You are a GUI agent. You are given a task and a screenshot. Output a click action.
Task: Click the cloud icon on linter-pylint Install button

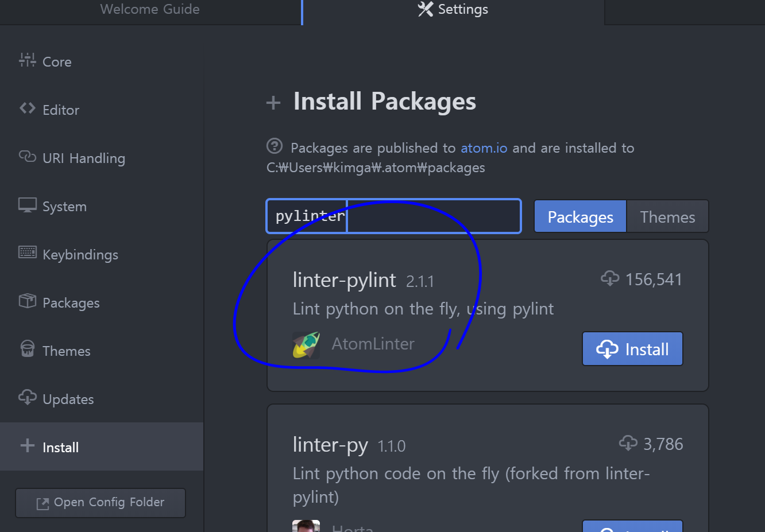[608, 349]
